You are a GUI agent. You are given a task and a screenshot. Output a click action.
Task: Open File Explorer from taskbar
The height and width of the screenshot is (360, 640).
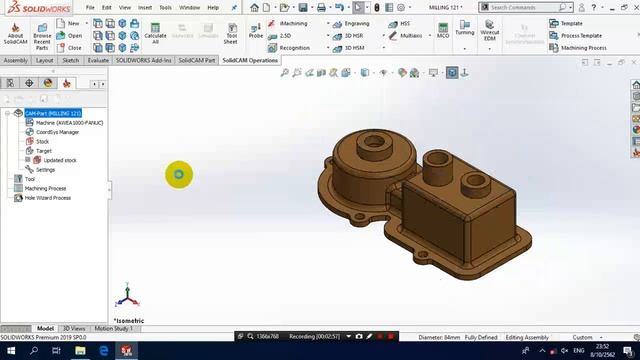[x=80, y=351]
